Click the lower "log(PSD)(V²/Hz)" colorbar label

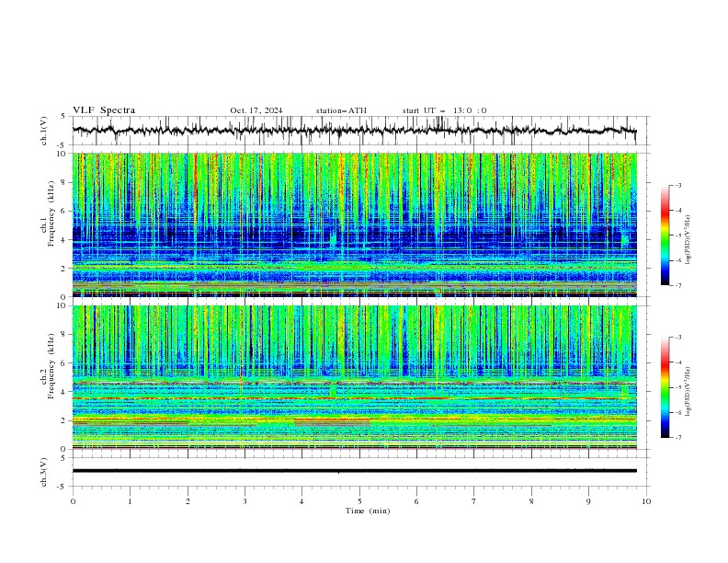[688, 391]
